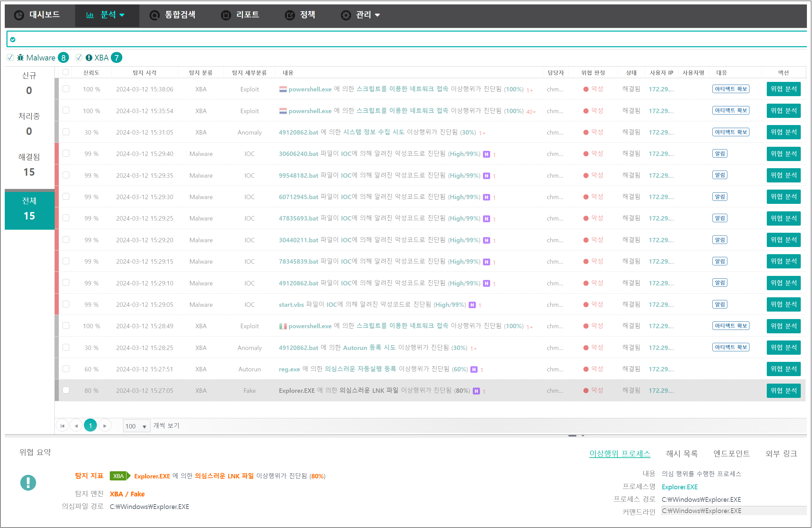Screen dimensions: 812x528
Task: Click the 커맨드라인 field value
Action: (734, 511)
